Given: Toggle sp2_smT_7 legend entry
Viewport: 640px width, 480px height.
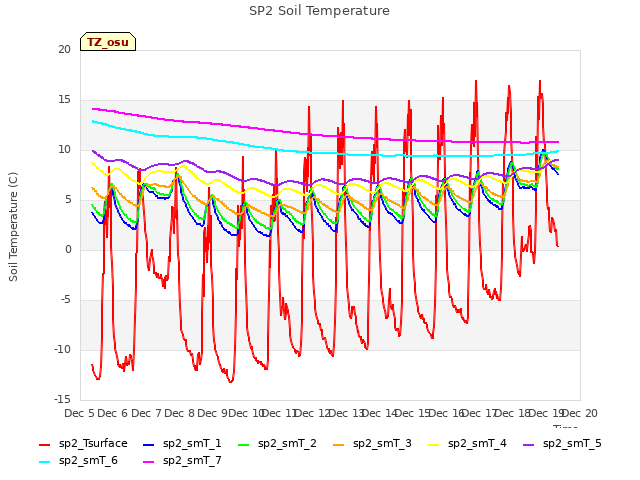Looking at the screenshot, I should pyautogui.click(x=182, y=460).
